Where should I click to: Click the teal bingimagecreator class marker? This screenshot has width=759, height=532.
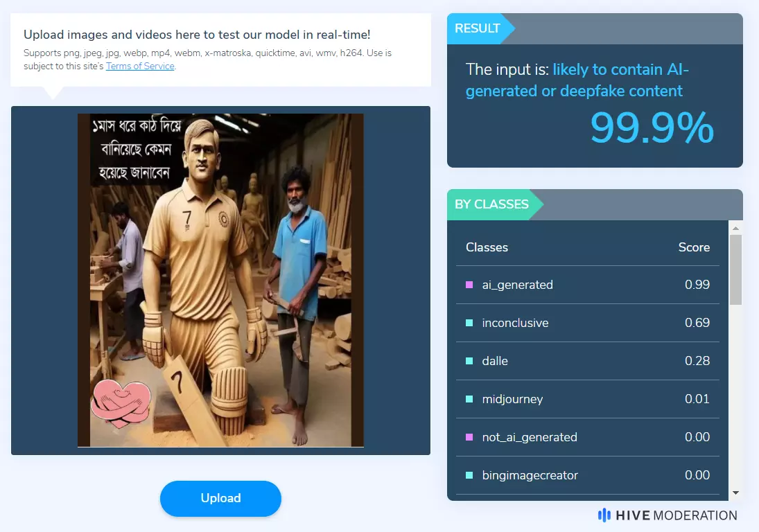click(469, 475)
